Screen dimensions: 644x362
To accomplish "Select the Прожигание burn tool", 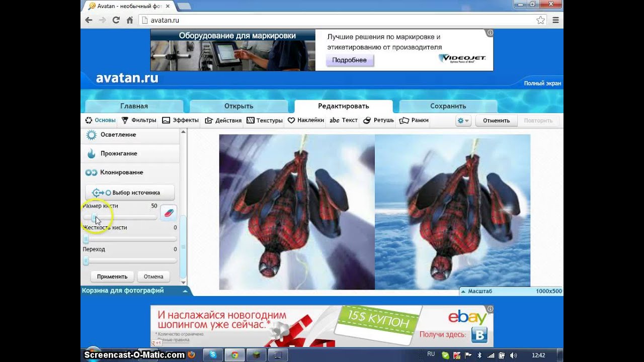I will (130, 153).
